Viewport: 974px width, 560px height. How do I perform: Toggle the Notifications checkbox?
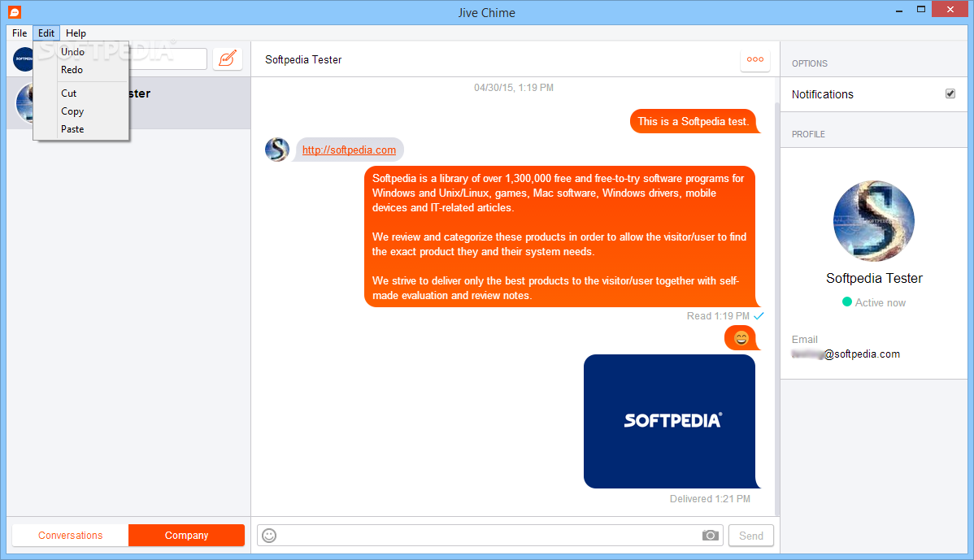[x=950, y=93]
